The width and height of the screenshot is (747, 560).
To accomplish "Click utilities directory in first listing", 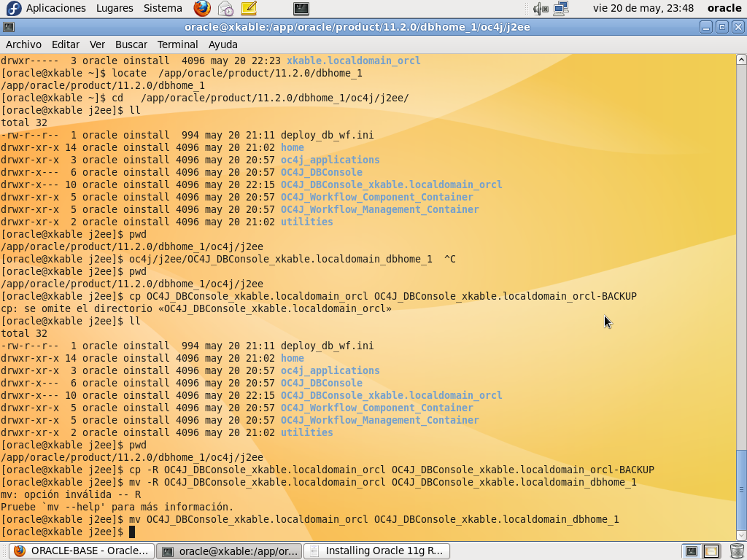I will 306,222.
